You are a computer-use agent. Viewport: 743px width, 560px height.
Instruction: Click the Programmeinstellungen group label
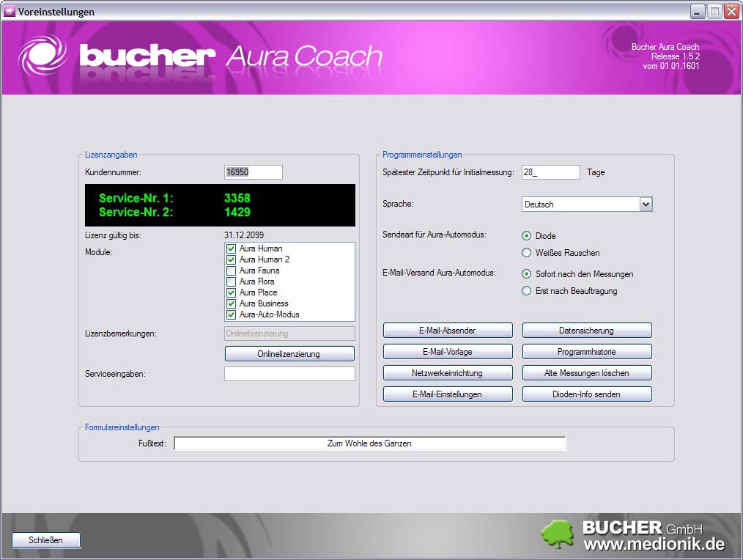[x=422, y=155]
